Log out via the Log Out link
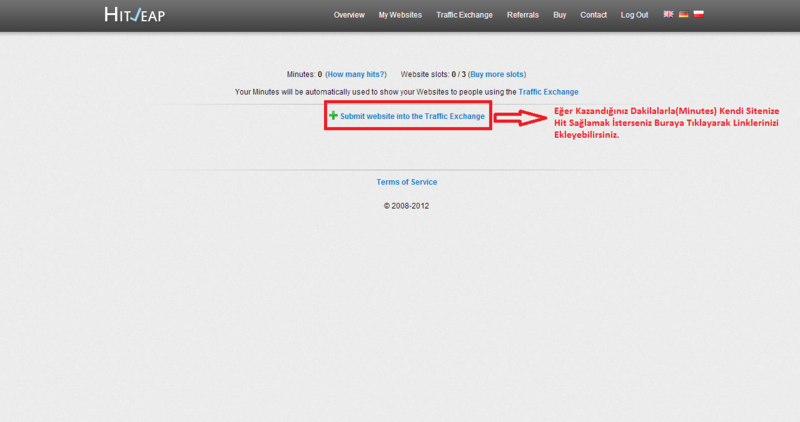Screen dimensions: 800x422 (x=634, y=15)
